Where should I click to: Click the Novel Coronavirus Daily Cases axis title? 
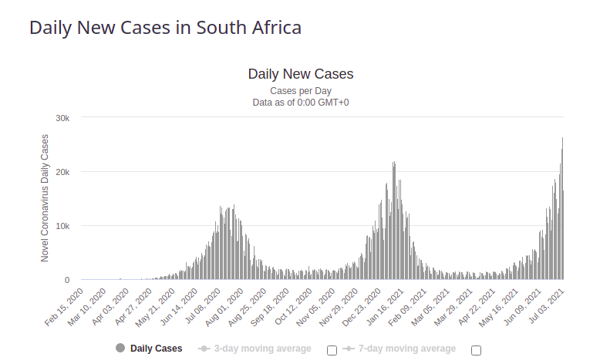pos(45,198)
